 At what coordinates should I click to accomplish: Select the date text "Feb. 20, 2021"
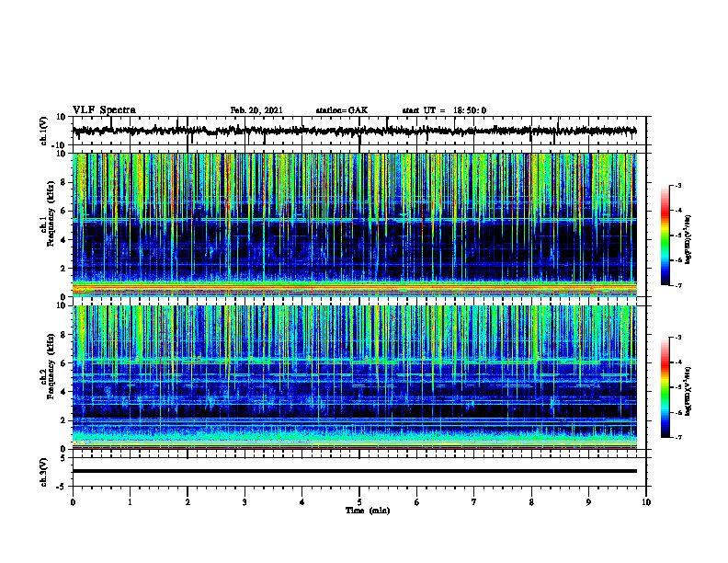[256, 110]
